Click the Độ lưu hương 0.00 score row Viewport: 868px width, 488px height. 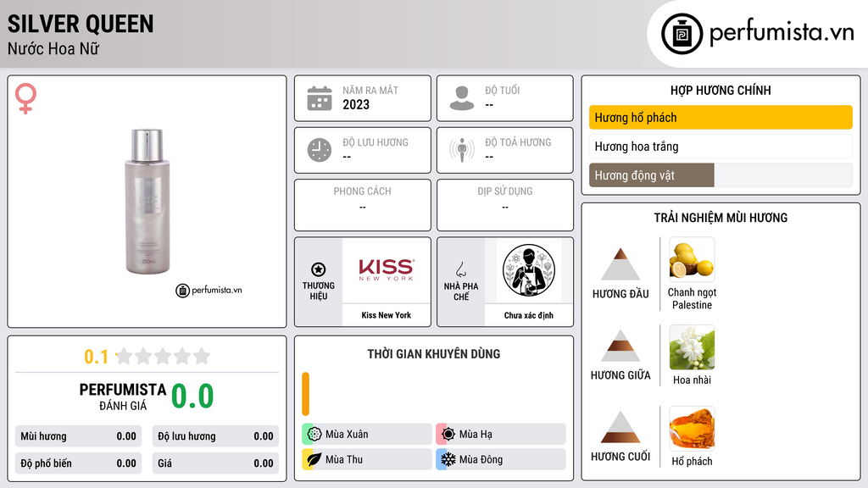(215, 436)
